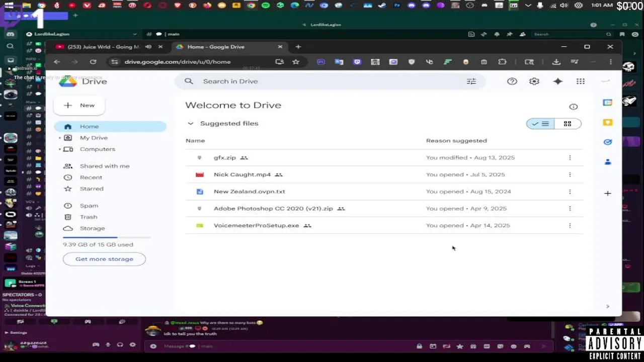The image size is (644, 362).
Task: Click the Discord message input box
Action: 282,346
